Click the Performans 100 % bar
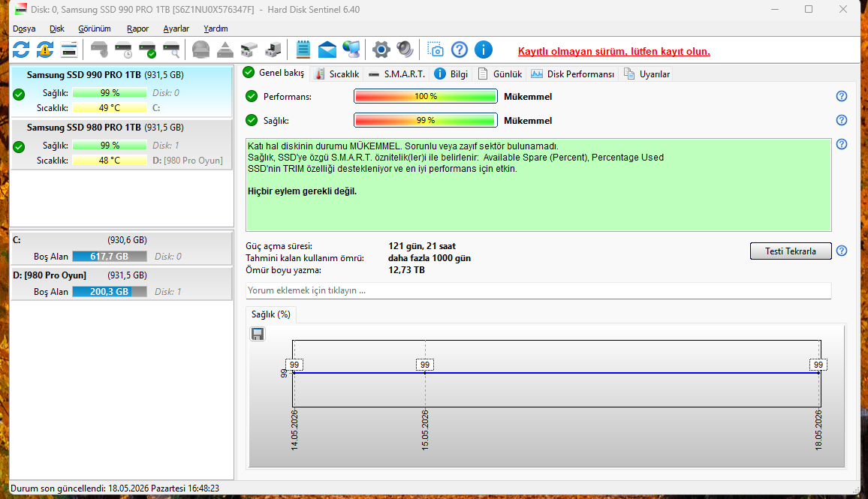Screen dimensions: 868x499 (426, 96)
